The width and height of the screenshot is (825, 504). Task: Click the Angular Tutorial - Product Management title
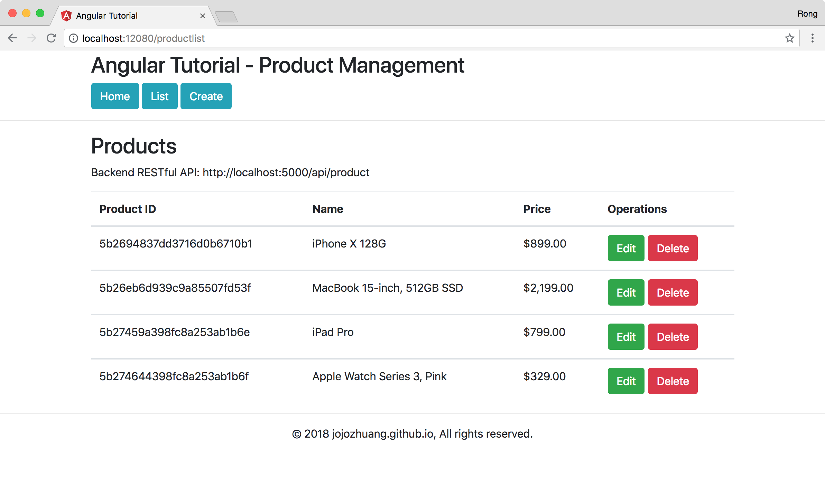point(278,65)
